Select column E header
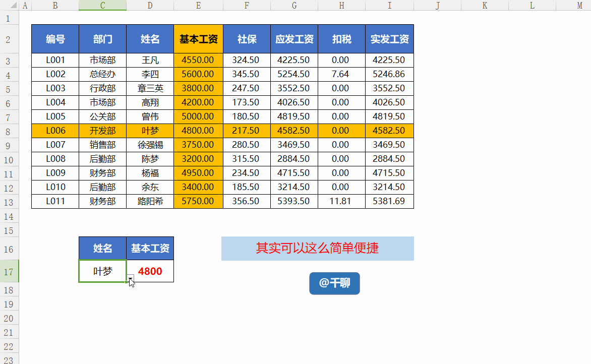Viewport: 591px width, 364px height. coord(198,5)
